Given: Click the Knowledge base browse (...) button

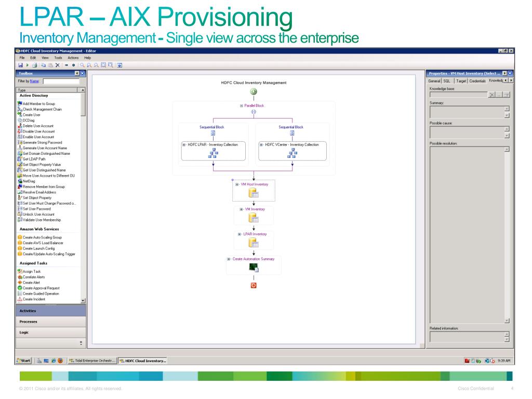Looking at the screenshot, I should click(x=499, y=95).
